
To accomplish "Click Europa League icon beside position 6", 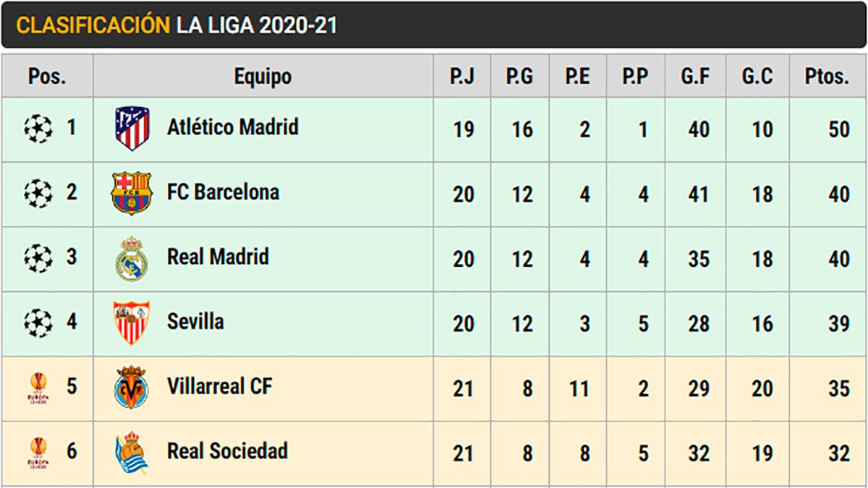I will (38, 453).
